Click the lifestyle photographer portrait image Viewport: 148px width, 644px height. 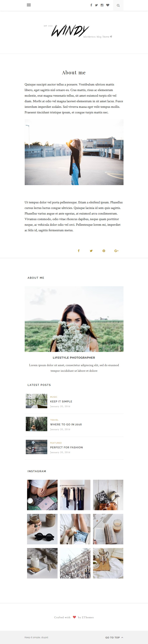[x=74, y=319]
